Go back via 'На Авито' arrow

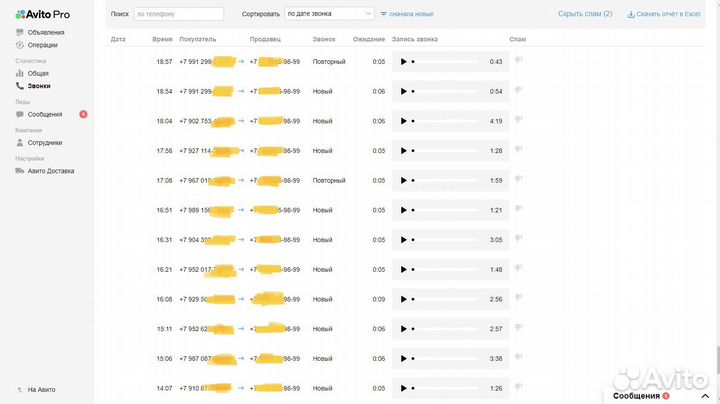20,389
